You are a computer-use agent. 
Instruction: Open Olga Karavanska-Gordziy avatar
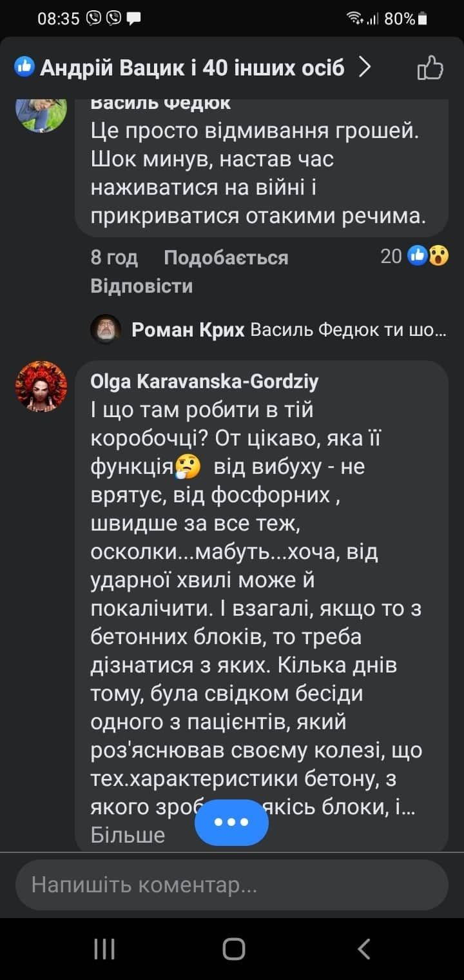41,386
